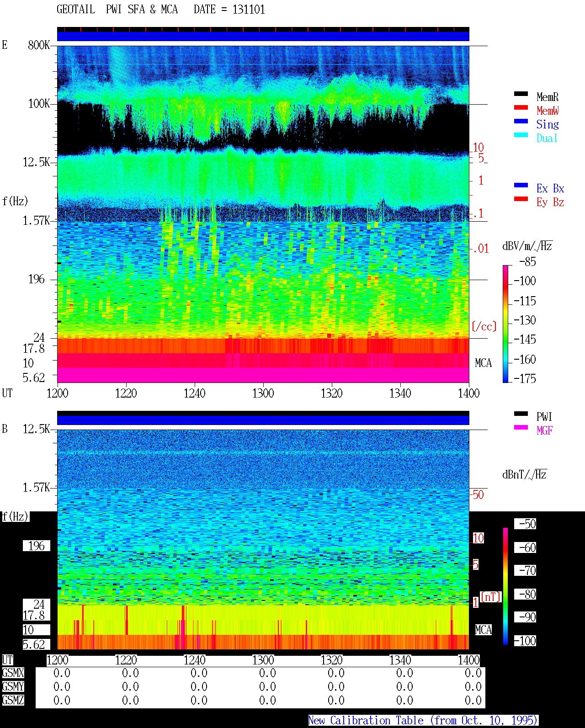Click the -100 value on dBnT scale

click(x=525, y=641)
